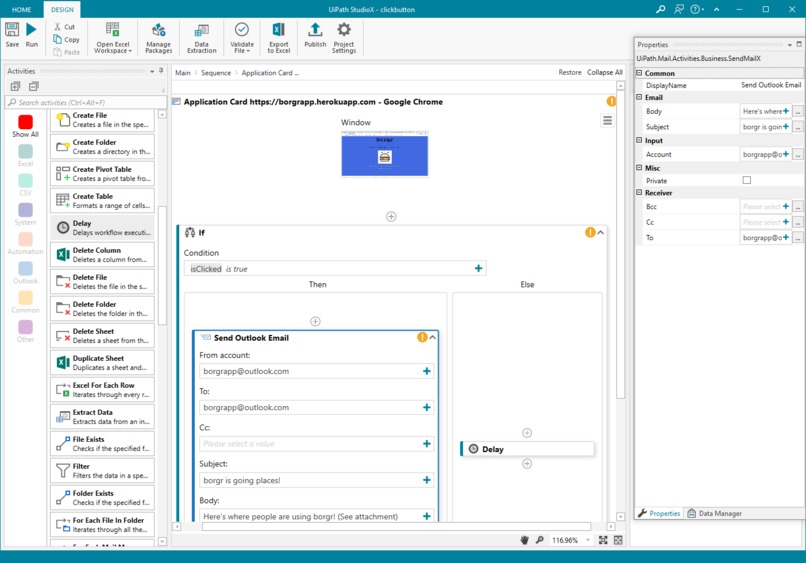
Task: Launch the Data Extraction wizard
Action: [202, 38]
